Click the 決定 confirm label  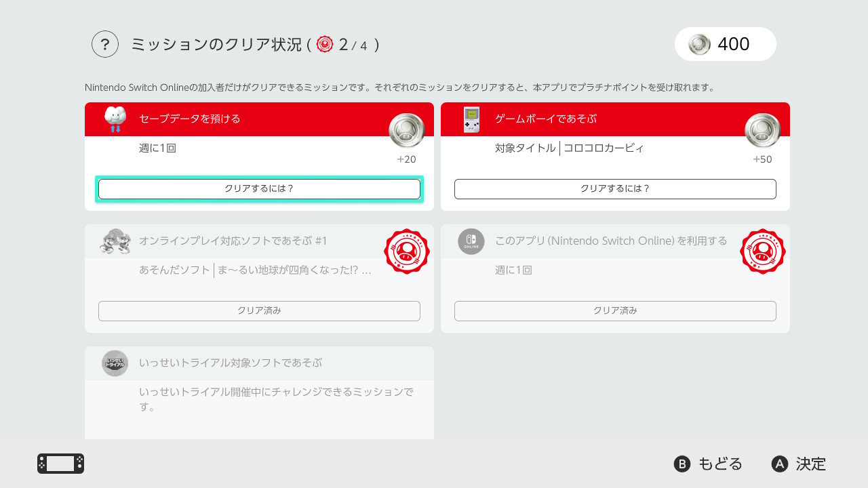(x=811, y=464)
